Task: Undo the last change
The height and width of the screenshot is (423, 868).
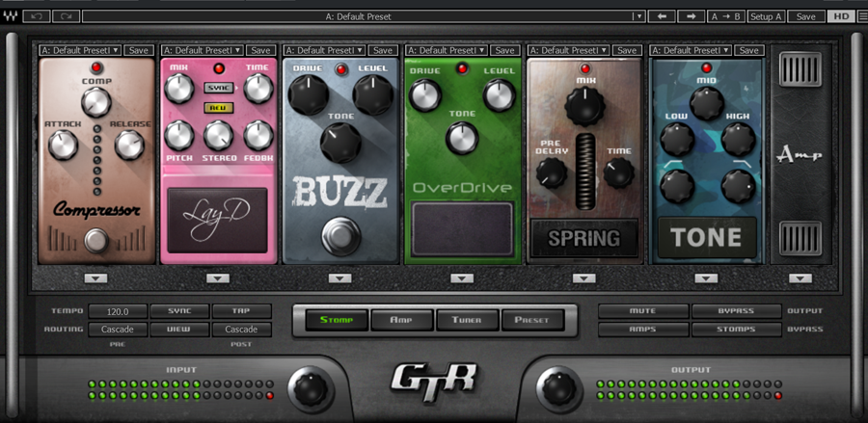Action: coord(37,16)
